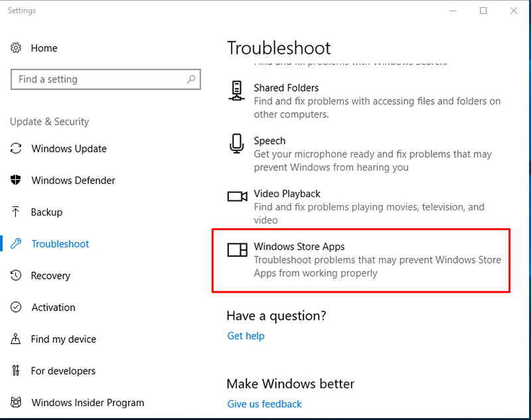Screen dimensions: 531x420
Task: Click the Find a setting search box
Action: coord(106,79)
